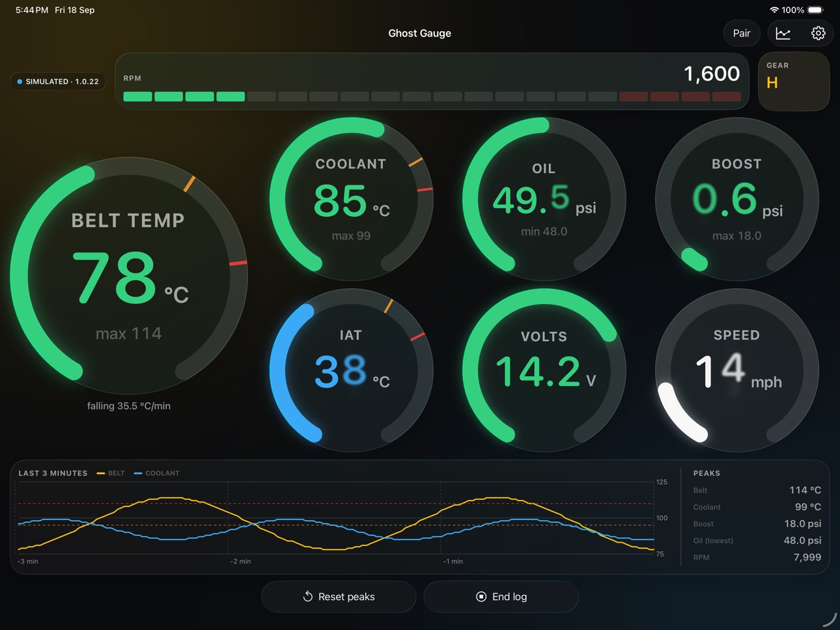
Task: Click Reset peaks button
Action: 339,597
